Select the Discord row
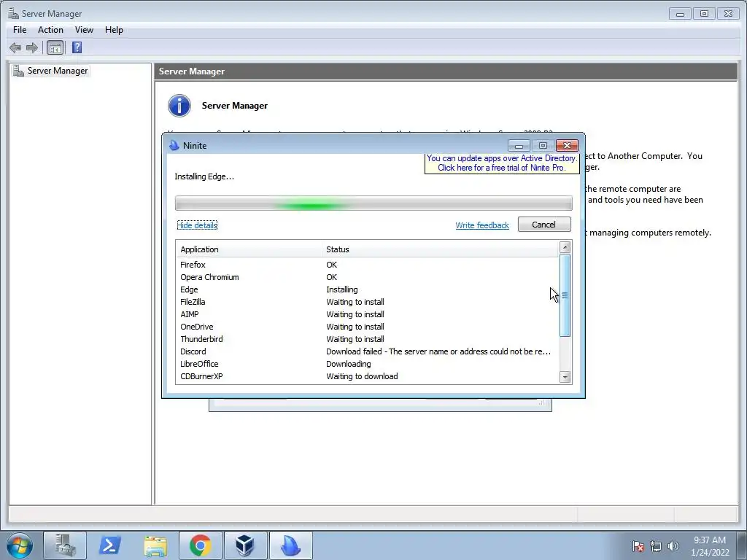 pyautogui.click(x=368, y=351)
